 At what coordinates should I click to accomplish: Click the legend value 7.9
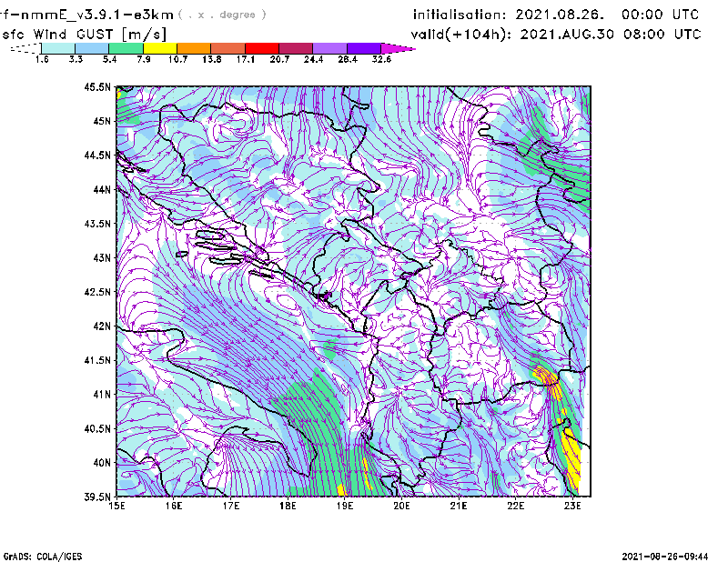coord(144,59)
